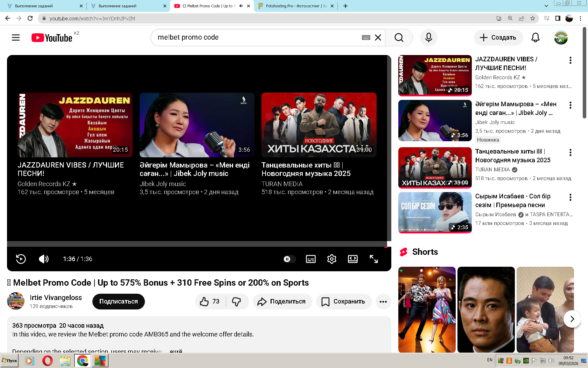Image resolution: width=588 pixels, height=368 pixels.
Task: Open the YouTube hamburger guide menu
Action: (x=16, y=38)
